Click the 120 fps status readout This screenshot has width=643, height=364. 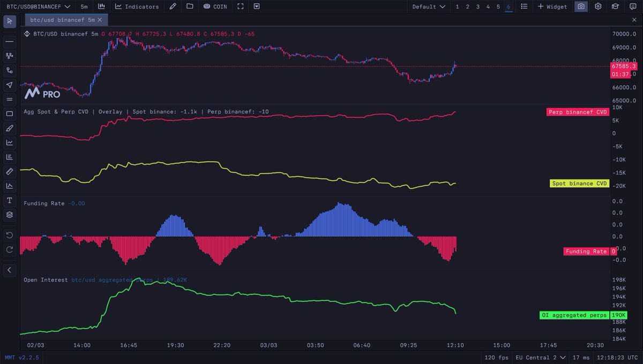[x=496, y=357]
